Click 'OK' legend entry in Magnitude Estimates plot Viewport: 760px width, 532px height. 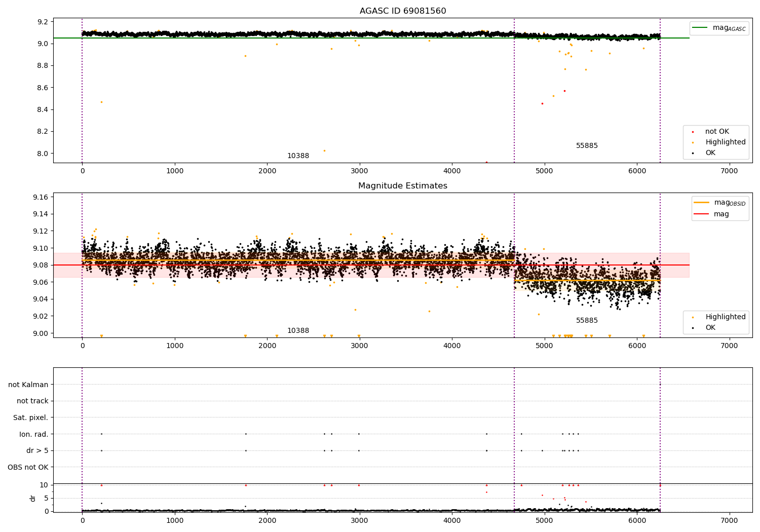pos(710,328)
